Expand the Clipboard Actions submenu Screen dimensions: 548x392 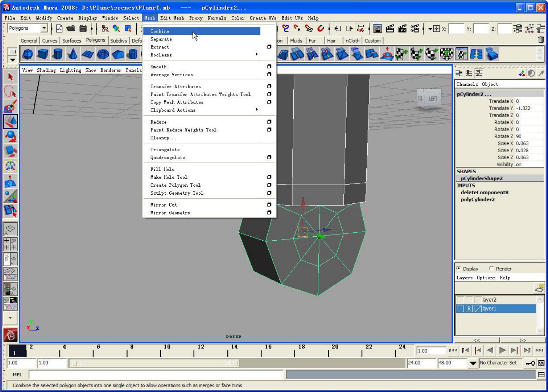pos(257,110)
